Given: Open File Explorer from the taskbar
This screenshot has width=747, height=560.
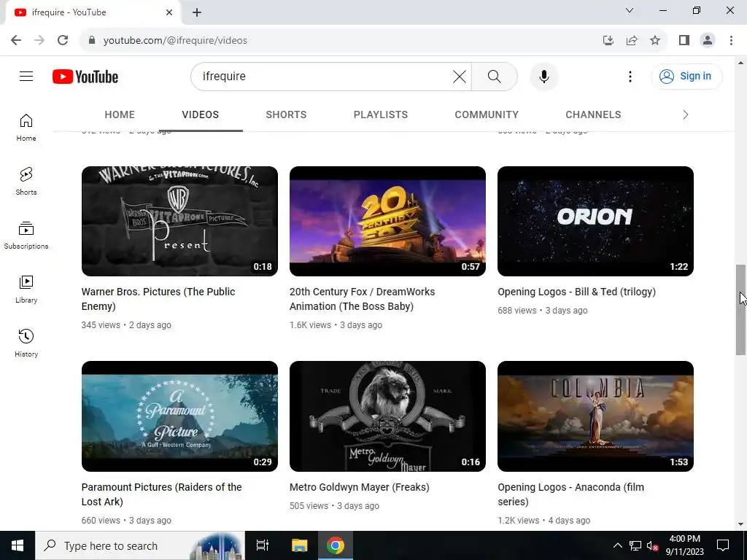Looking at the screenshot, I should (x=299, y=545).
